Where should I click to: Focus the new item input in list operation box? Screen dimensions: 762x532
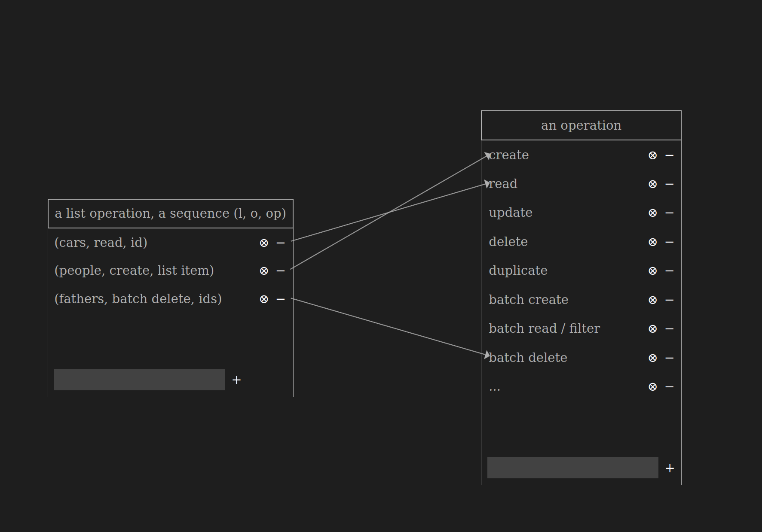tap(140, 380)
